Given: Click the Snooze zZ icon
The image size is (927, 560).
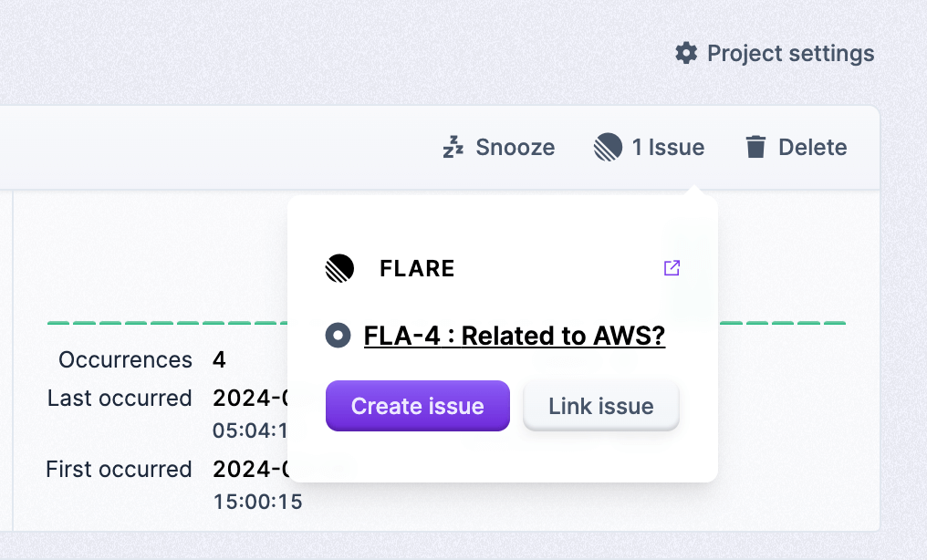Looking at the screenshot, I should coord(453,147).
